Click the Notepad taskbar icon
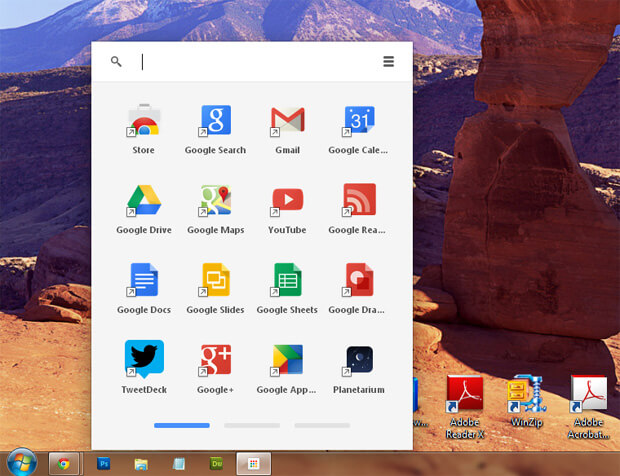Image resolution: width=620 pixels, height=476 pixels. 179,463
